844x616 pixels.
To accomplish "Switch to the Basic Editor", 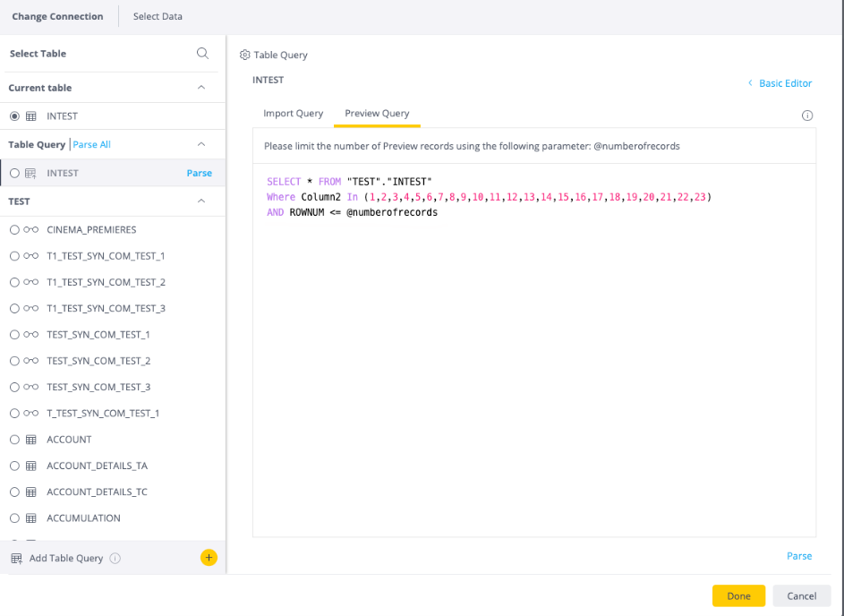I will pyautogui.click(x=785, y=83).
